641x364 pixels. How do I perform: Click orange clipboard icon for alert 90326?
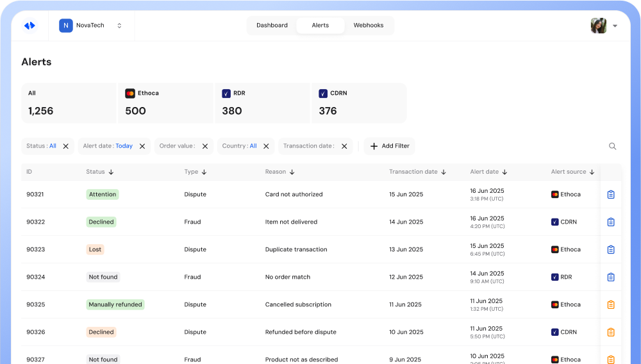coord(610,332)
